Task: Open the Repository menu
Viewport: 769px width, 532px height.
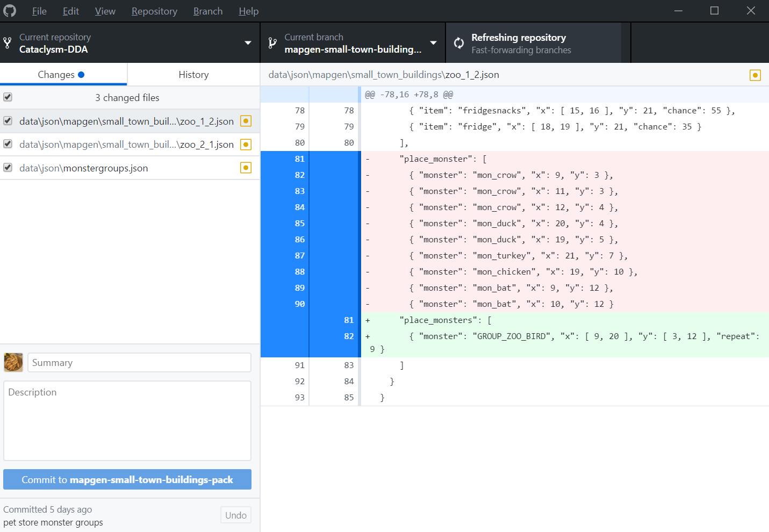Action: pyautogui.click(x=154, y=11)
